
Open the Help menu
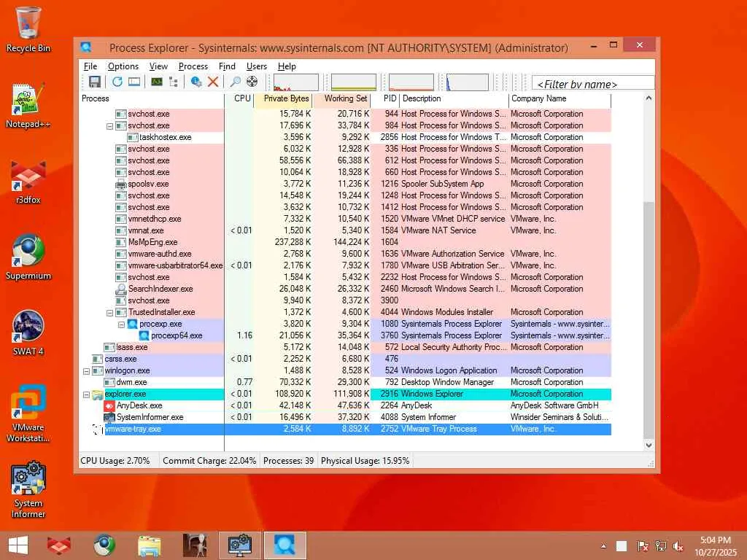point(286,66)
